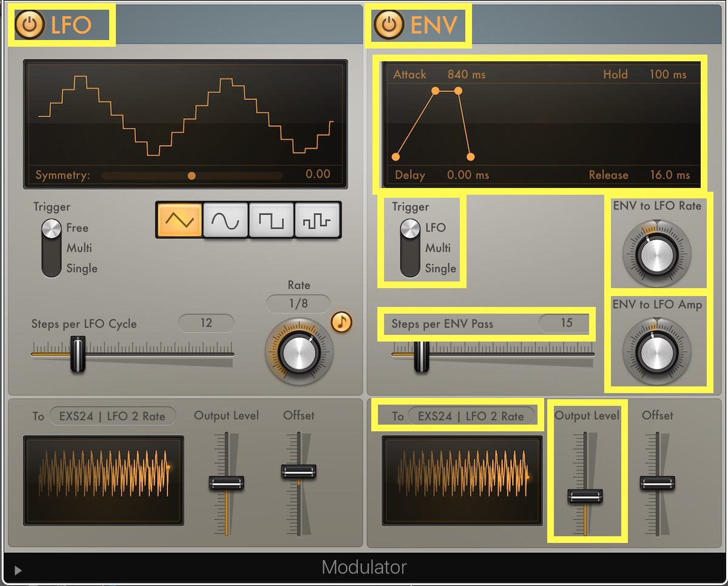Click the LFO Trigger switch
The image size is (728, 586).
pos(52,248)
